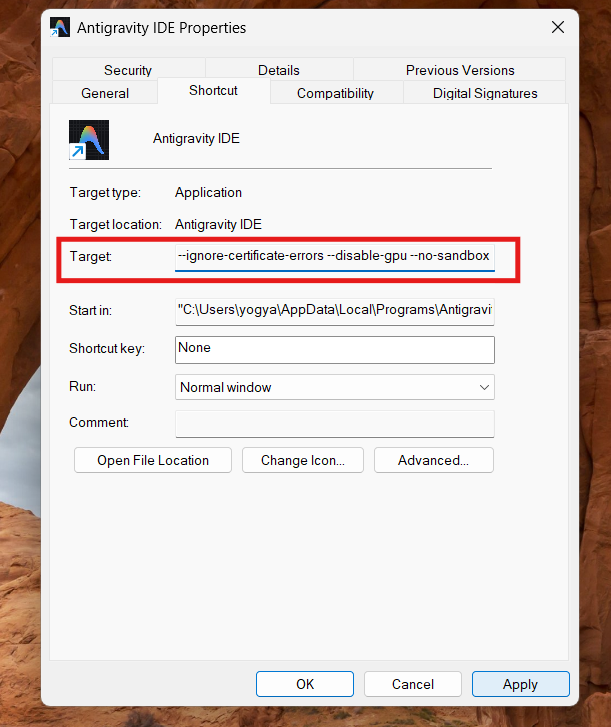Viewport: 611px width, 727px height.
Task: Open the Run window mode dropdown
Action: (x=335, y=387)
